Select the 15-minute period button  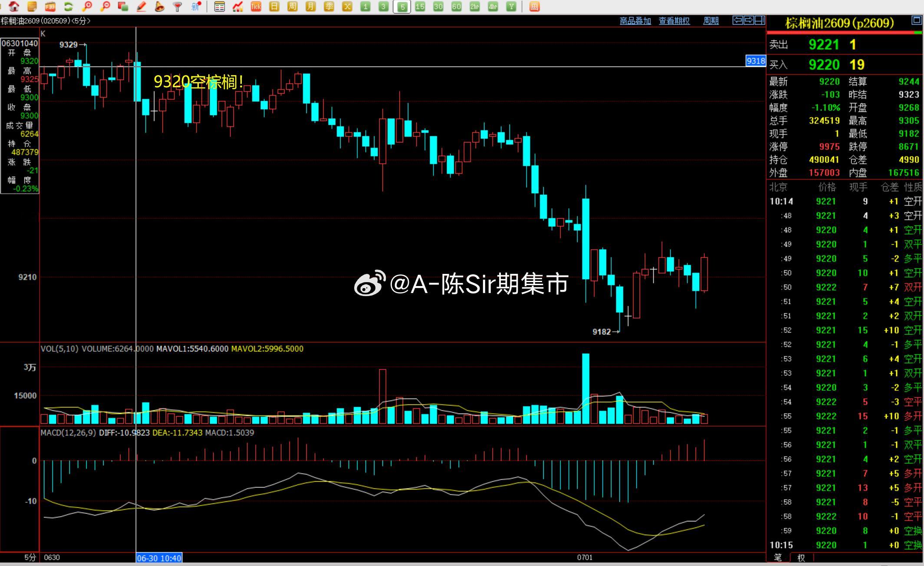(x=420, y=7)
